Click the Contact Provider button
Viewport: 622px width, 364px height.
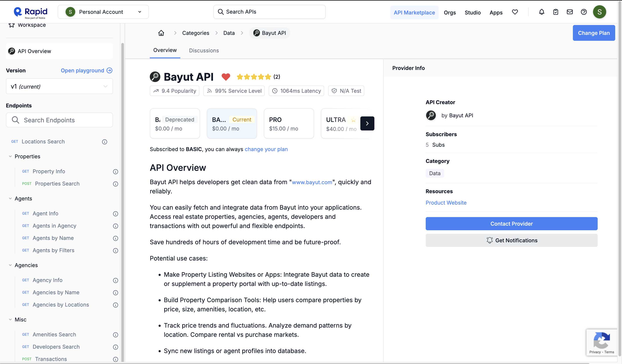(x=511, y=224)
